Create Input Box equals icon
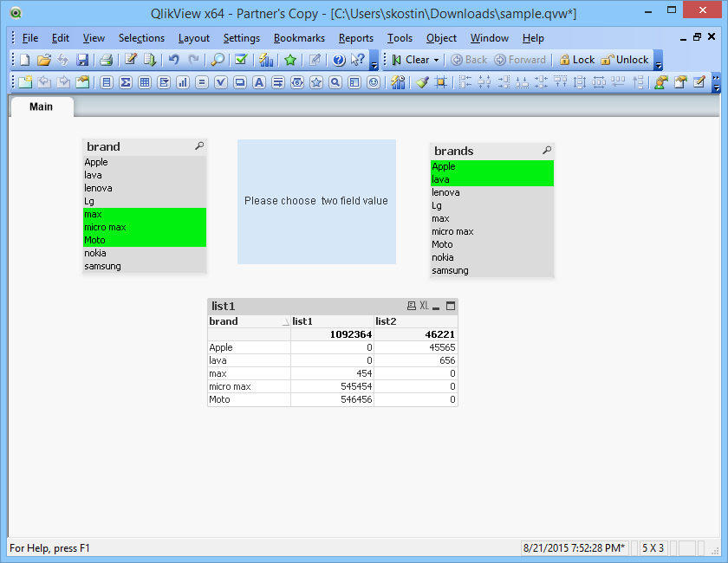The width and height of the screenshot is (728, 563). point(201,82)
